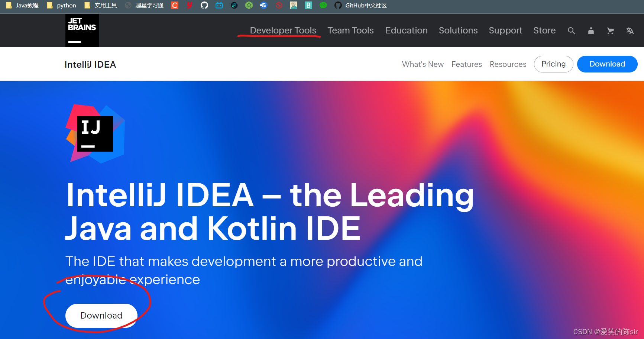
Task: Click the IntelliJ IDEA product title link
Action: 90,64
